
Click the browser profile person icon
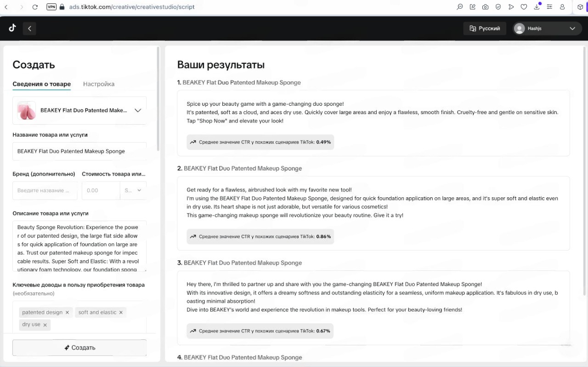562,7
